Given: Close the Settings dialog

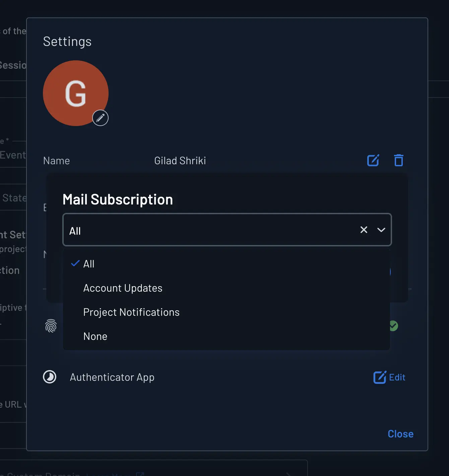Looking at the screenshot, I should [x=400, y=433].
